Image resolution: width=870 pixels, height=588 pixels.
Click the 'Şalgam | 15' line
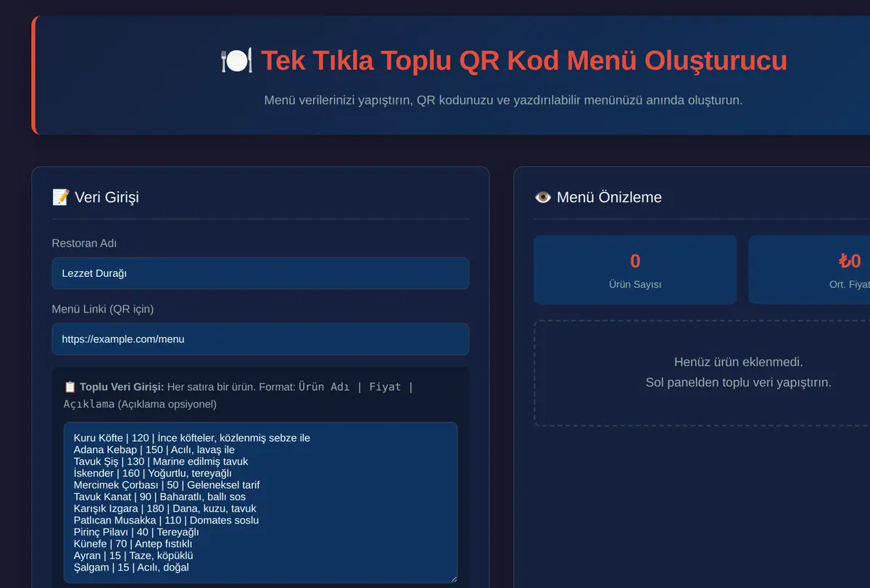point(131,567)
